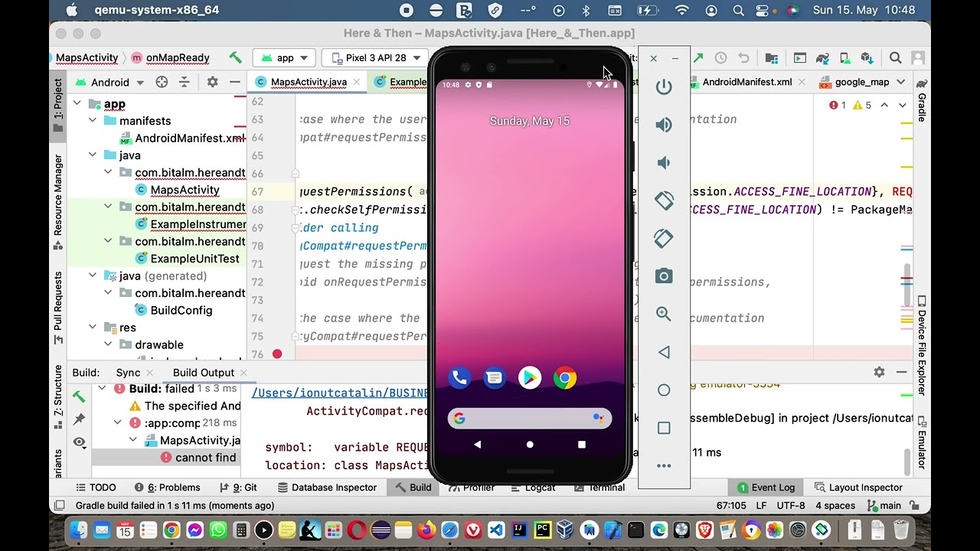Screen dimensions: 980x551
Task: Open Finder from the Dock
Action: pyautogui.click(x=78, y=530)
